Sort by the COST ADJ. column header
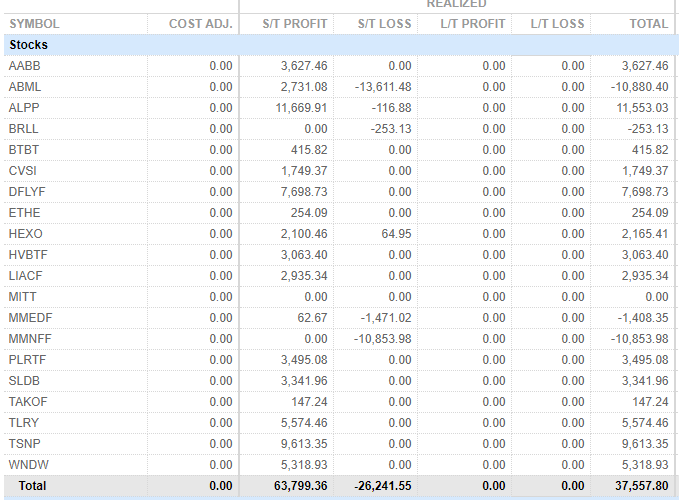This screenshot has height=500, width=679. click(x=200, y=24)
